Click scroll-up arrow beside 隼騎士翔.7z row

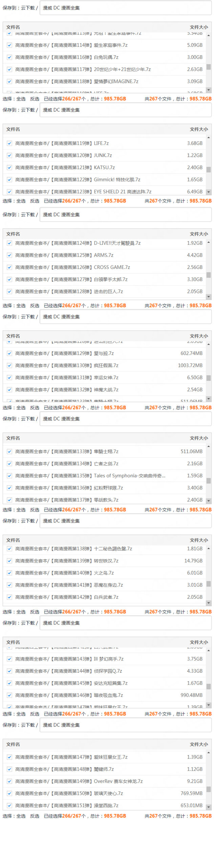coord(209,446)
